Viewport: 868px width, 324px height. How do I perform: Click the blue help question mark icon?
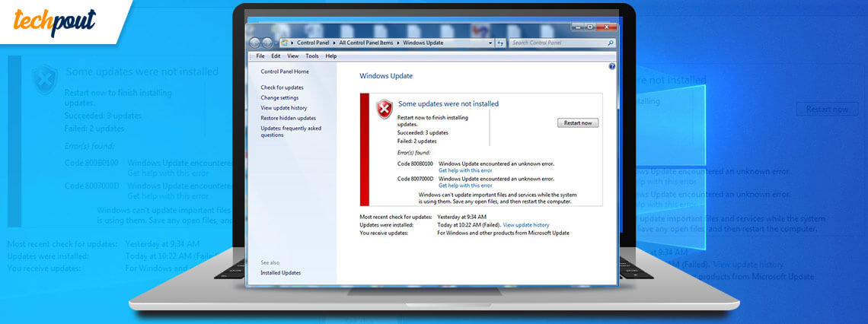point(612,66)
